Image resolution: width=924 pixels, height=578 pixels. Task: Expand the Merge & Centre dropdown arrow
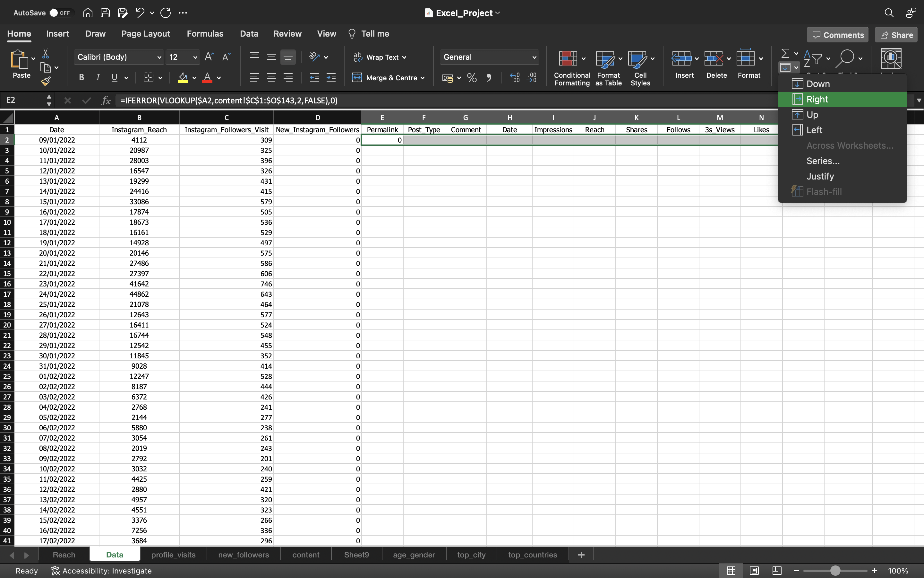point(423,78)
